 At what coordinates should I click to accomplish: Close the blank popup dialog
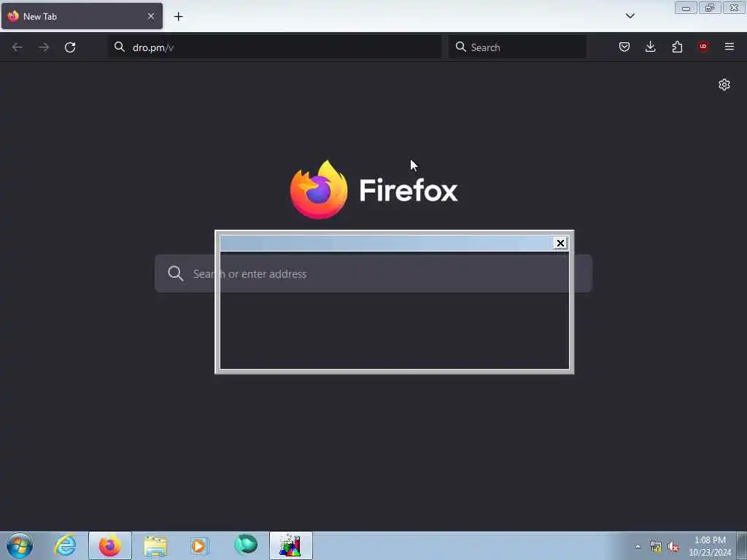click(560, 244)
